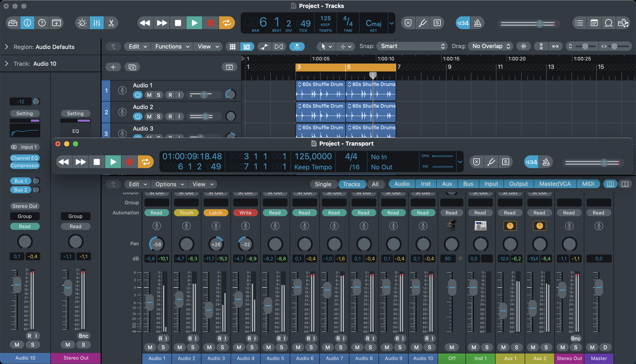Open the Loop Browser icon
The width and height of the screenshot is (636, 364).
608,23
